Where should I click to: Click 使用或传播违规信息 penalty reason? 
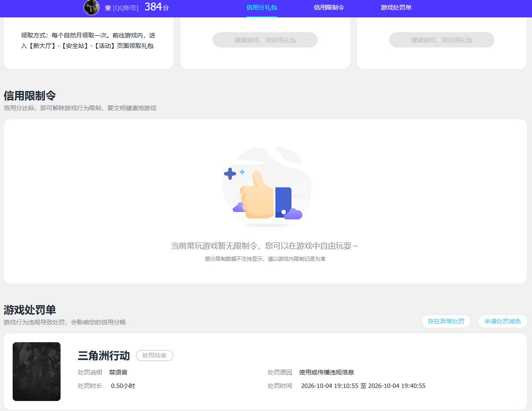[x=326, y=372]
